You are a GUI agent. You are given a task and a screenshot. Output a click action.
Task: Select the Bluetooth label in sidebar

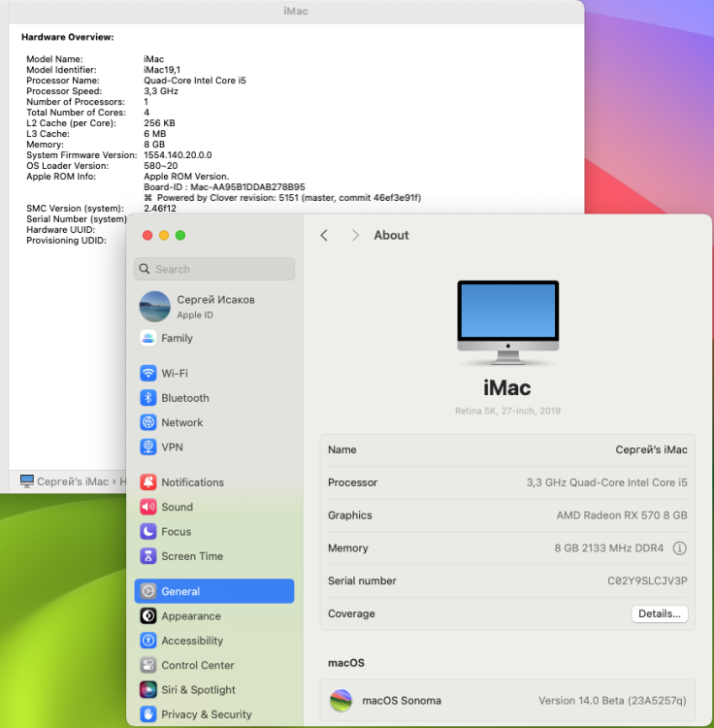pos(185,398)
